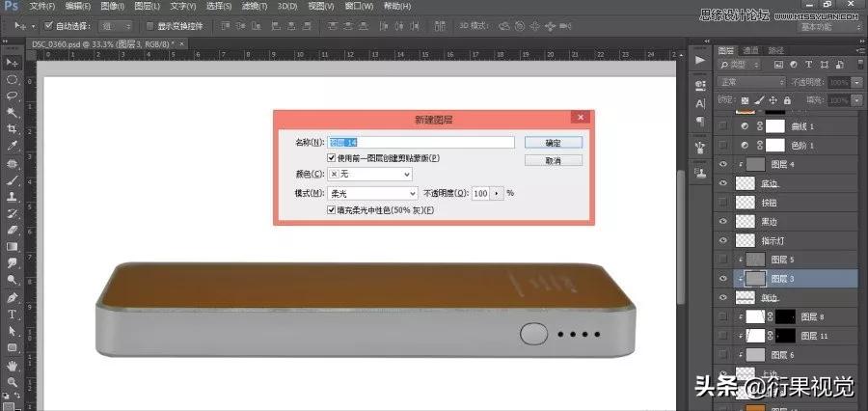Open the Actions panel play icon
Screen dimensions: 868x411
(x=700, y=60)
